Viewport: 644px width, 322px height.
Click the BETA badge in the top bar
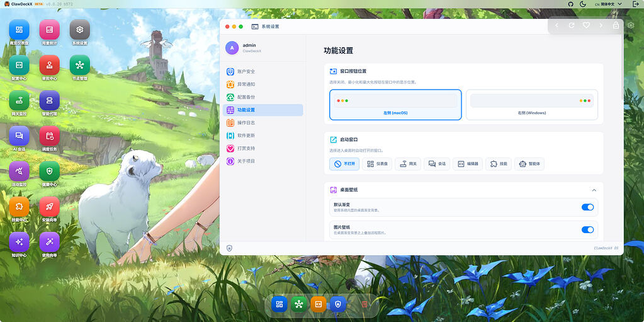click(40, 4)
